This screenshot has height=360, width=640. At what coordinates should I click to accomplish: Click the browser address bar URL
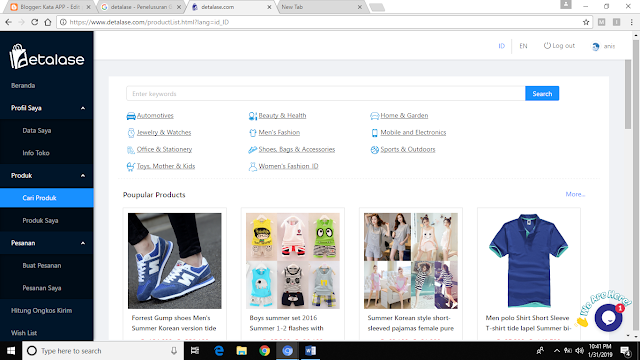click(x=149, y=22)
